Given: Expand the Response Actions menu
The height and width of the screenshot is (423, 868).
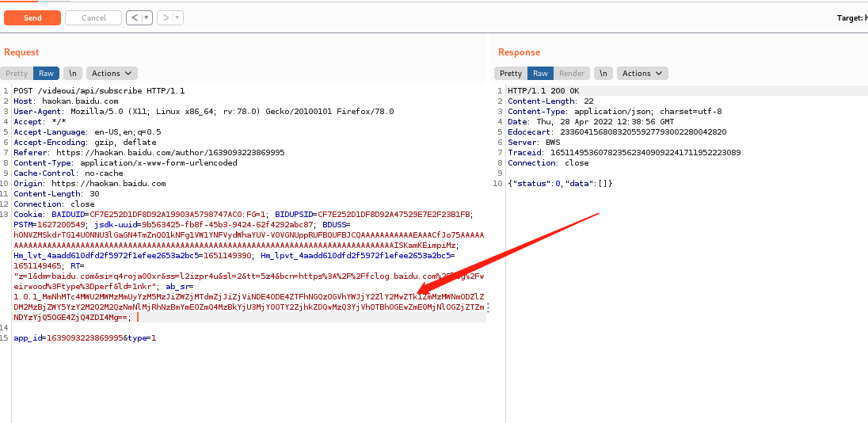Looking at the screenshot, I should pyautogui.click(x=642, y=73).
